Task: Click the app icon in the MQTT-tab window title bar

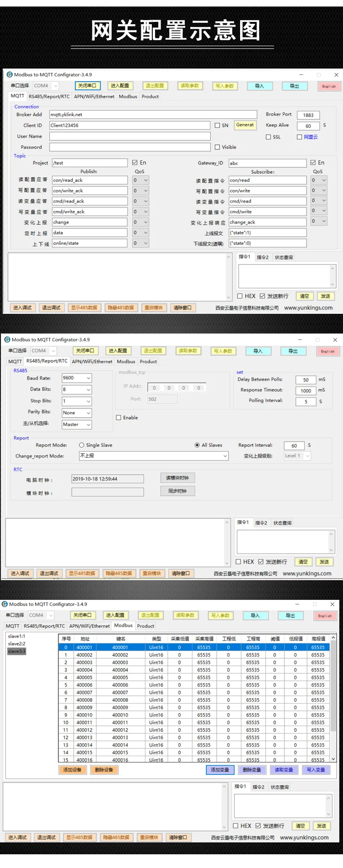Action: point(10,74)
